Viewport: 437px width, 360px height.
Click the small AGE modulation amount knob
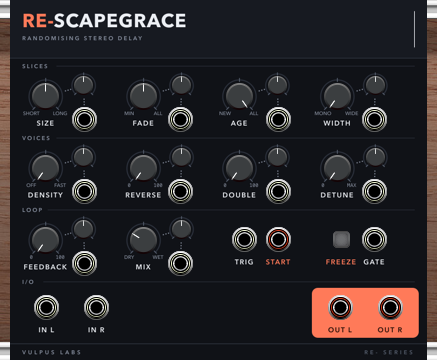(278, 85)
